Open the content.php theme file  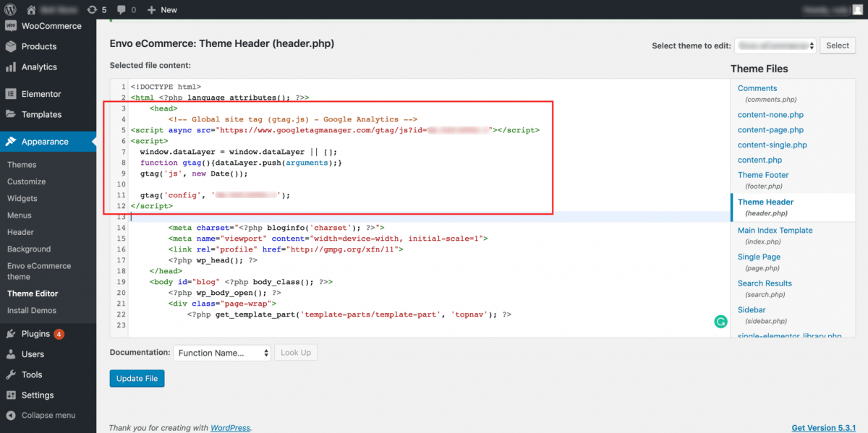click(759, 160)
